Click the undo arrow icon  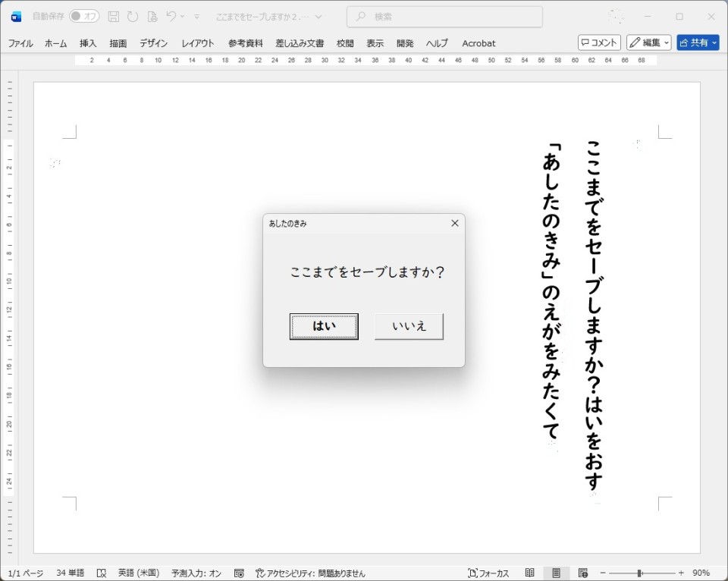171,17
